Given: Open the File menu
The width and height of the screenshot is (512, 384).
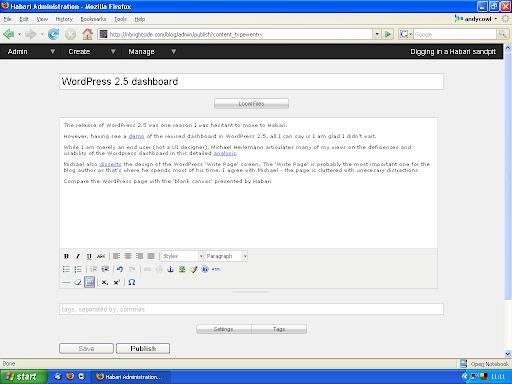Looking at the screenshot, I should click(x=8, y=19).
